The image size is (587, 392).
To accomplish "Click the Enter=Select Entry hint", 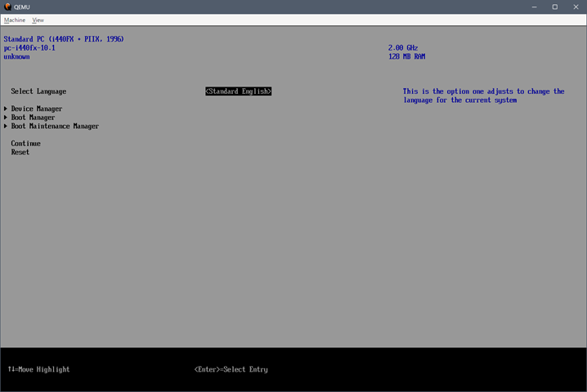I will point(231,369).
